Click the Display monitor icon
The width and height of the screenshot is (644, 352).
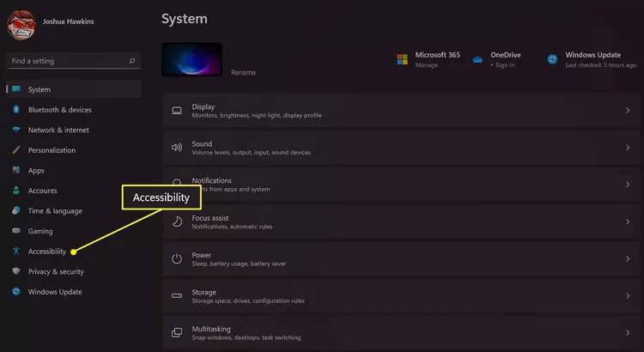pos(177,111)
